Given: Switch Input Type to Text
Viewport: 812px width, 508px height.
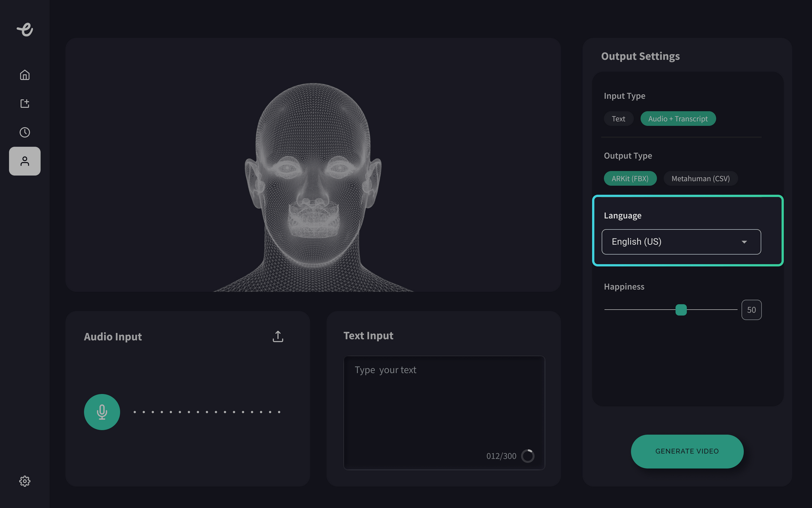Looking at the screenshot, I should click(618, 118).
